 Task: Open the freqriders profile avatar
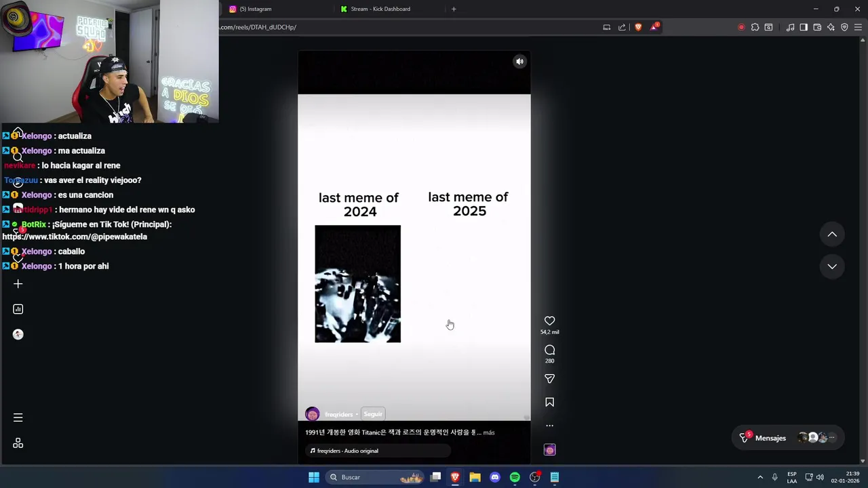click(x=312, y=414)
